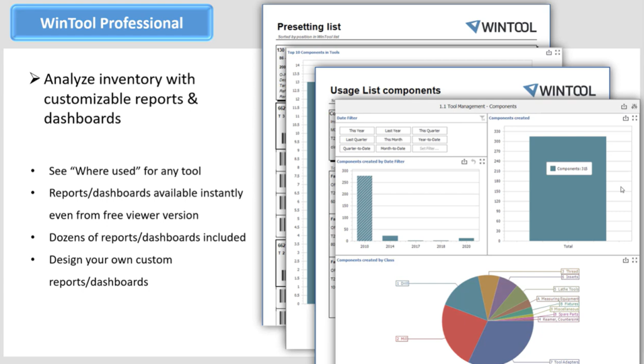
Task: Open the Set Filter... option
Action: (x=430, y=149)
